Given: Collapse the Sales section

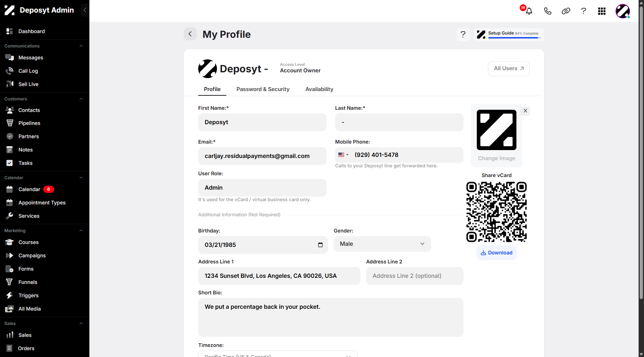Looking at the screenshot, I should (x=81, y=324).
